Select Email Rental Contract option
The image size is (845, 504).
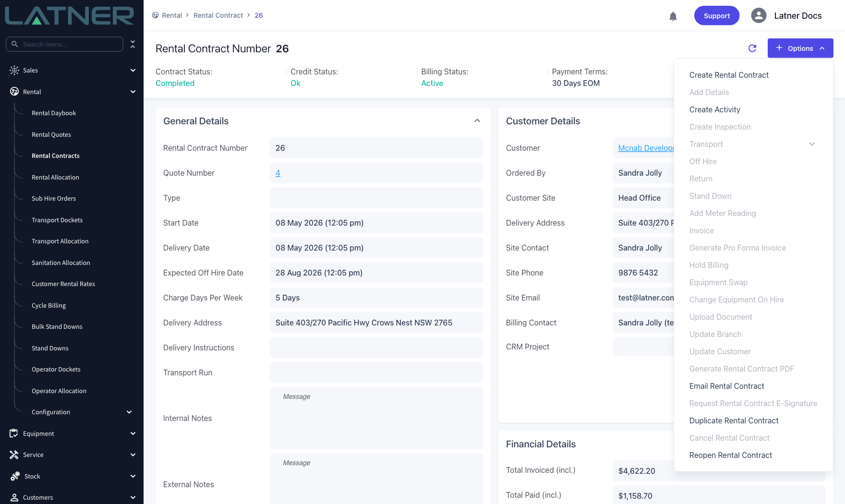727,386
